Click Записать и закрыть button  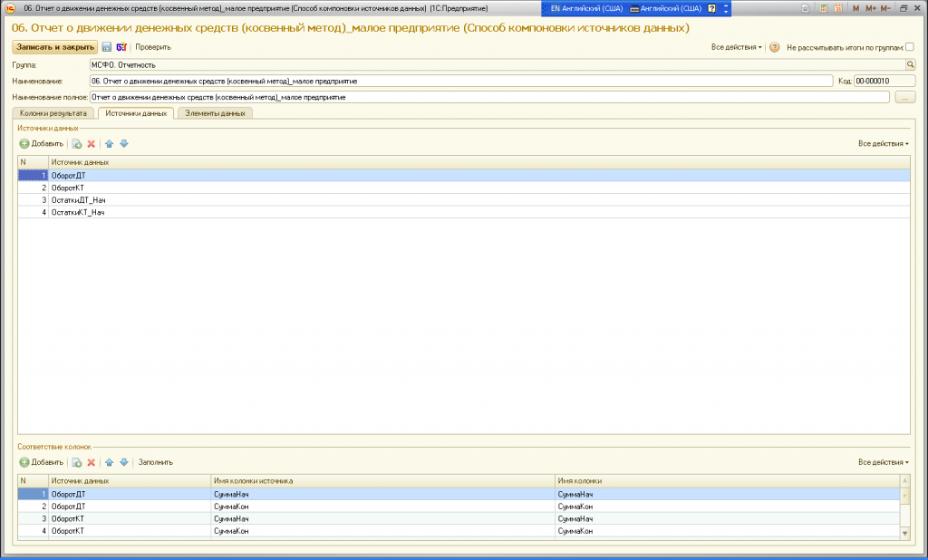55,47
